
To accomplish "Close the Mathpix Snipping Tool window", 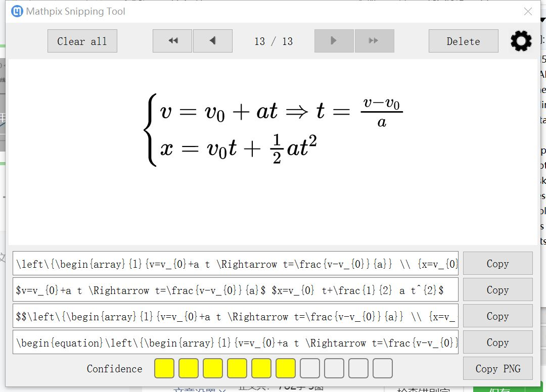I will [x=528, y=12].
